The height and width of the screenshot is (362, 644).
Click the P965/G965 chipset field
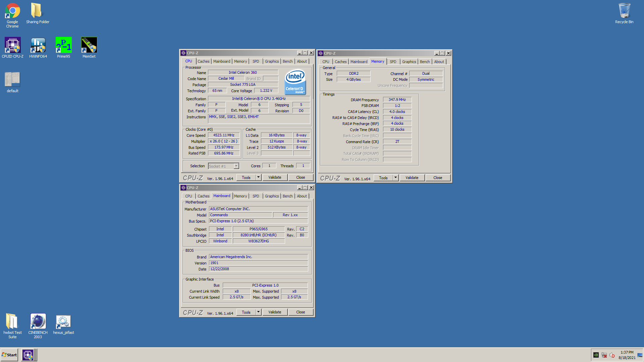tap(259, 229)
